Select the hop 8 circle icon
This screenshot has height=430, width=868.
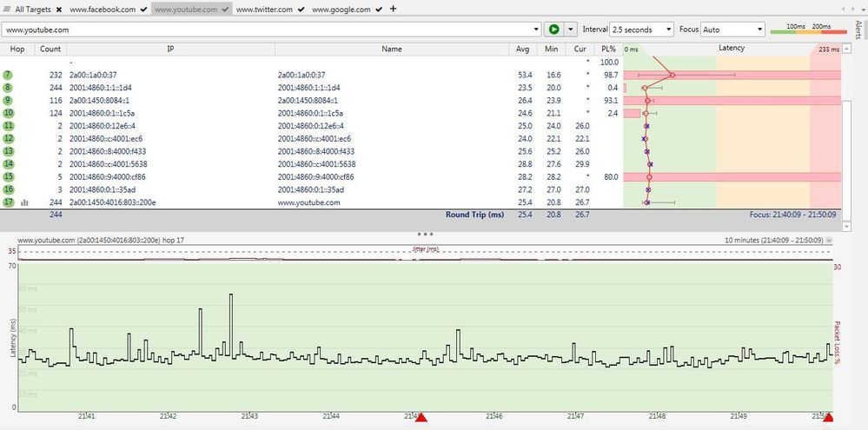pyautogui.click(x=8, y=88)
